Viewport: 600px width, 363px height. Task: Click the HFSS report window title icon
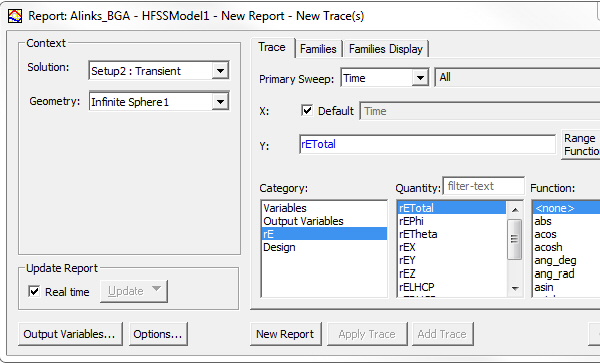coord(15,16)
